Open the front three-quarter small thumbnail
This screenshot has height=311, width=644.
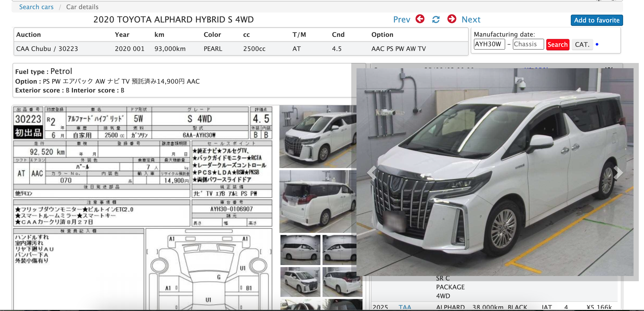coord(300,282)
